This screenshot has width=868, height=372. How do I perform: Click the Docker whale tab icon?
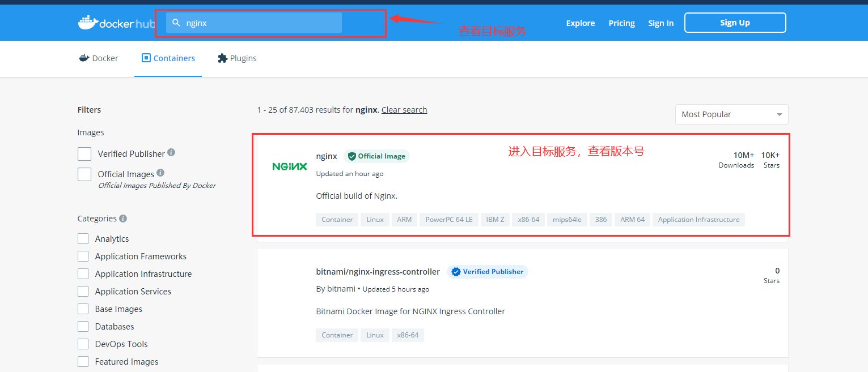click(84, 58)
